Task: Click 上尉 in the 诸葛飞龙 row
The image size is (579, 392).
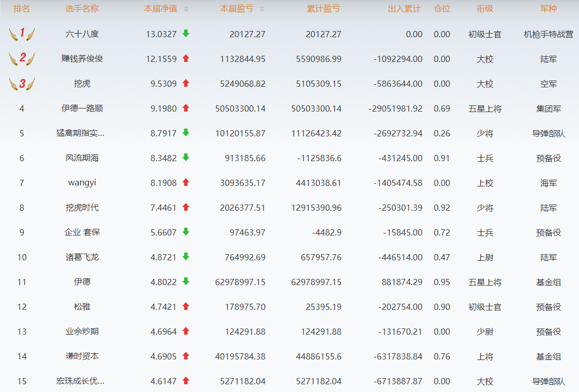Action: click(x=485, y=257)
